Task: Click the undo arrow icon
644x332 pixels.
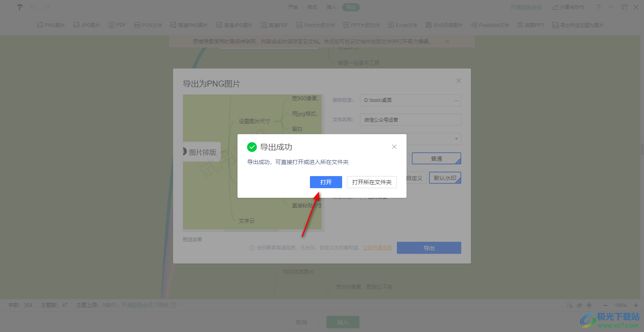Action: [33, 7]
